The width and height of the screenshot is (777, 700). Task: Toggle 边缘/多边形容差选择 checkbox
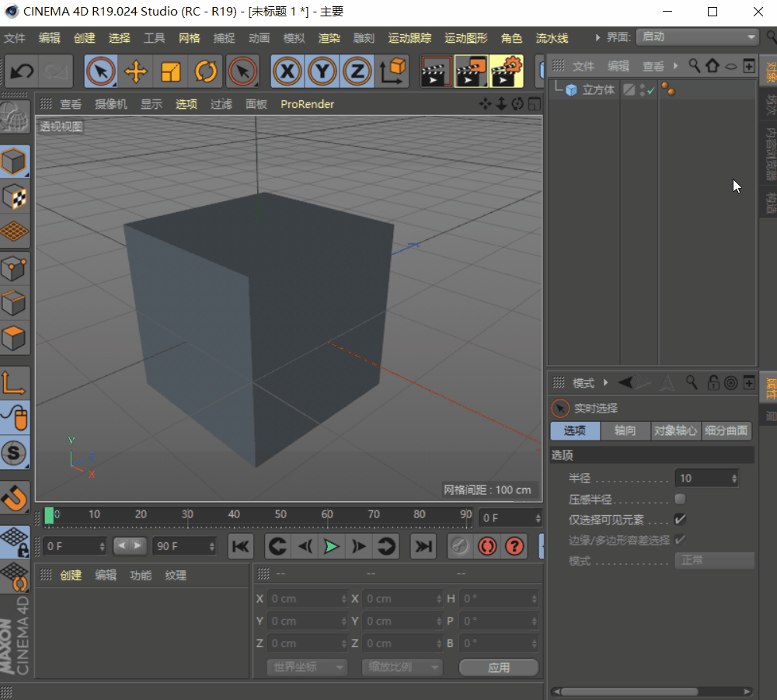click(x=680, y=539)
